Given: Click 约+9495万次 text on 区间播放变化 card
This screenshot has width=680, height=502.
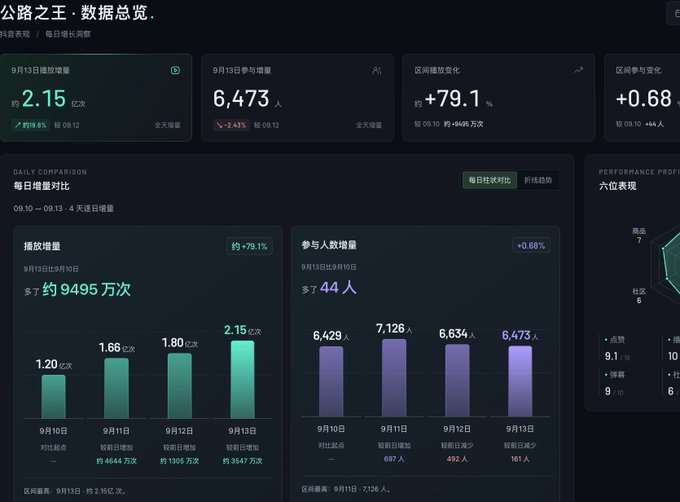Looking at the screenshot, I should coord(464,124).
